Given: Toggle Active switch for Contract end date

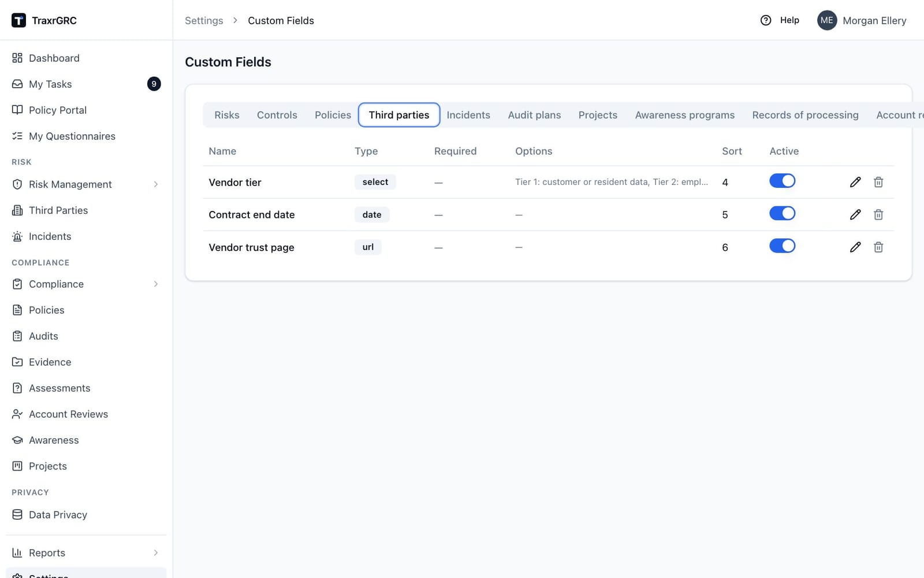Looking at the screenshot, I should [783, 213].
